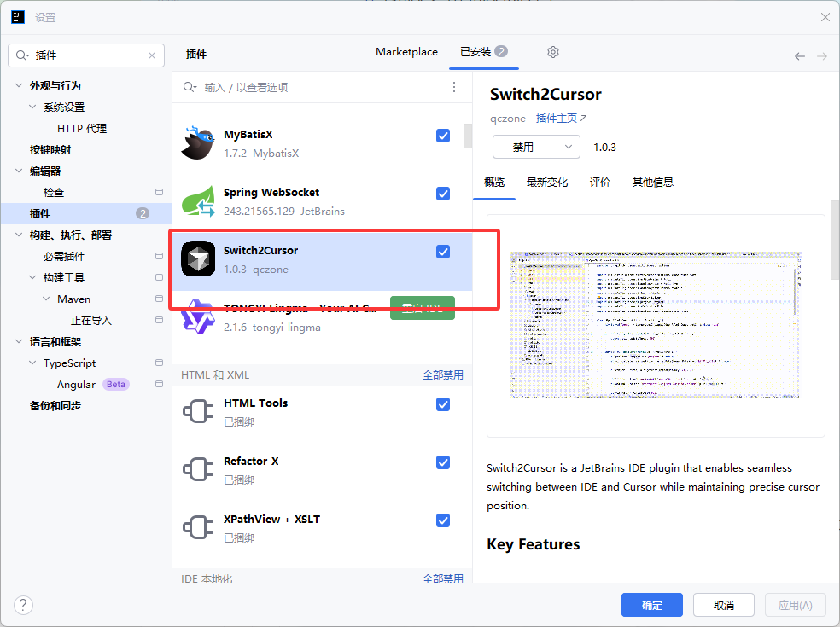Collapse the Maven tree node
This screenshot has height=627, width=840.
click(x=47, y=299)
